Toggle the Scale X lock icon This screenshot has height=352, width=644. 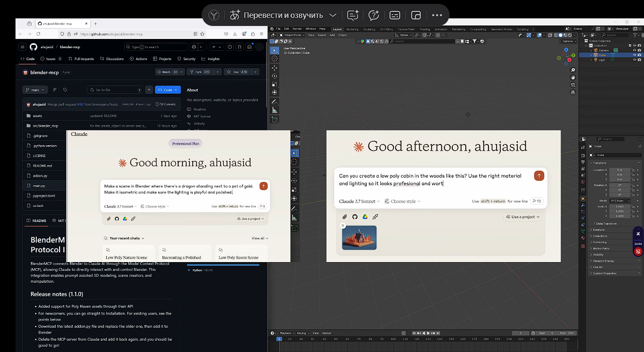(x=633, y=207)
